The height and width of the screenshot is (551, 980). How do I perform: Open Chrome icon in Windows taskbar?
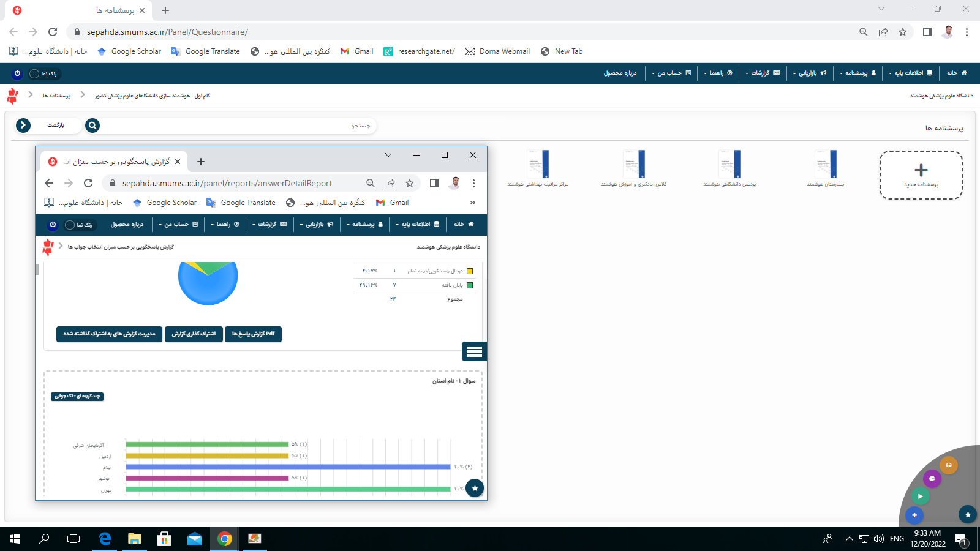[225, 539]
